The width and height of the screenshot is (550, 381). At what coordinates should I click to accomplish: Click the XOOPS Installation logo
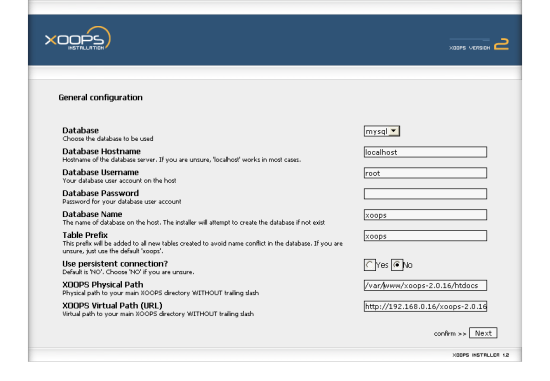(x=78, y=39)
